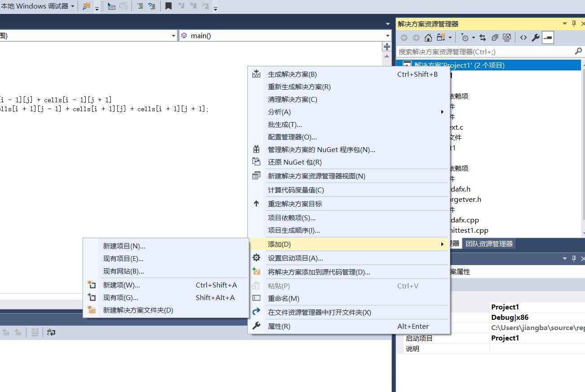
Task: Choose 属性(R) at the menu bottom
Action: [349, 327]
